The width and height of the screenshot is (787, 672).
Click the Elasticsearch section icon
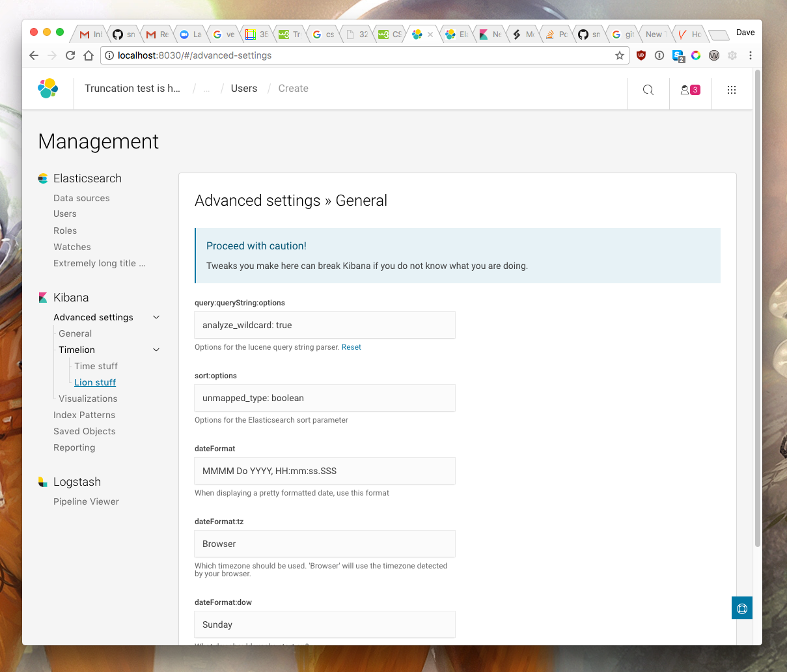(43, 178)
